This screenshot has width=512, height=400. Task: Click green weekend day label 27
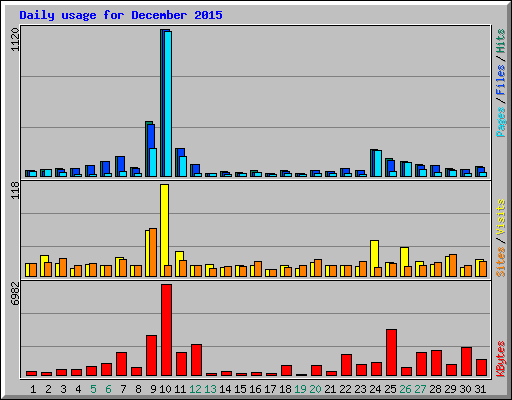(420, 389)
